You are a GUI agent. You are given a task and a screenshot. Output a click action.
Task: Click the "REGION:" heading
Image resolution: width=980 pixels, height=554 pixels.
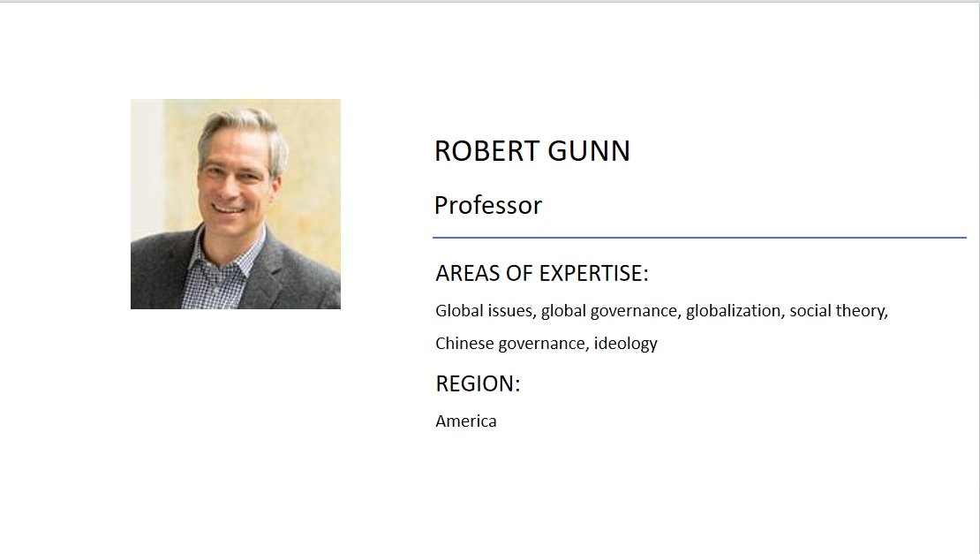point(478,384)
